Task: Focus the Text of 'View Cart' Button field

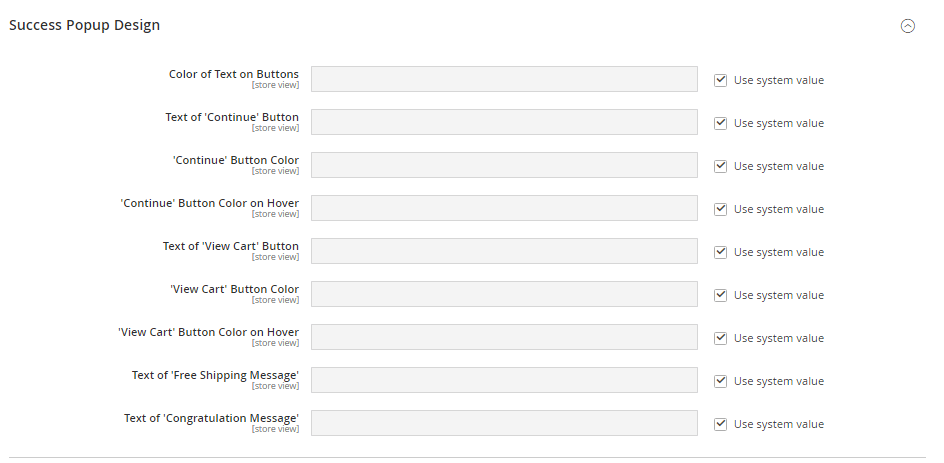Action: point(504,251)
